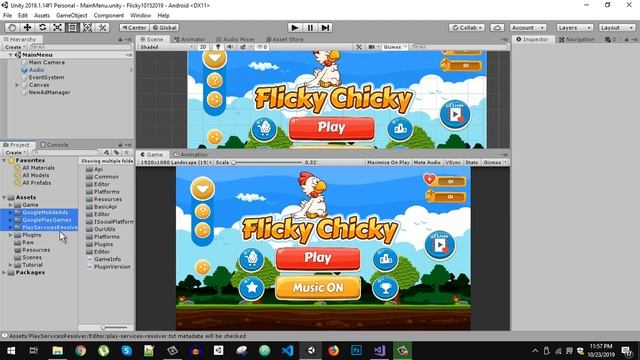Switch to the Navigation tab
This screenshot has width=640, height=360.
pos(577,39)
